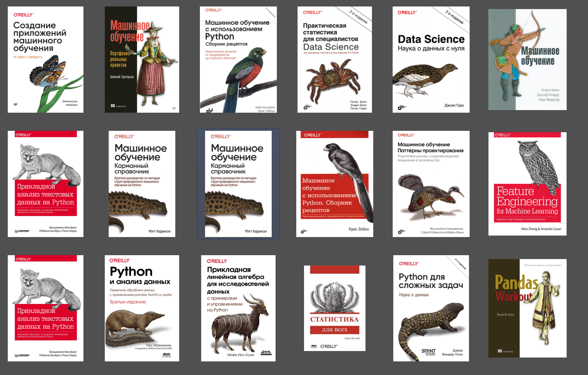Screen dimensions: 588x375
Task: Select Практическая статистика для специалистов Data Science
Action: (335, 60)
